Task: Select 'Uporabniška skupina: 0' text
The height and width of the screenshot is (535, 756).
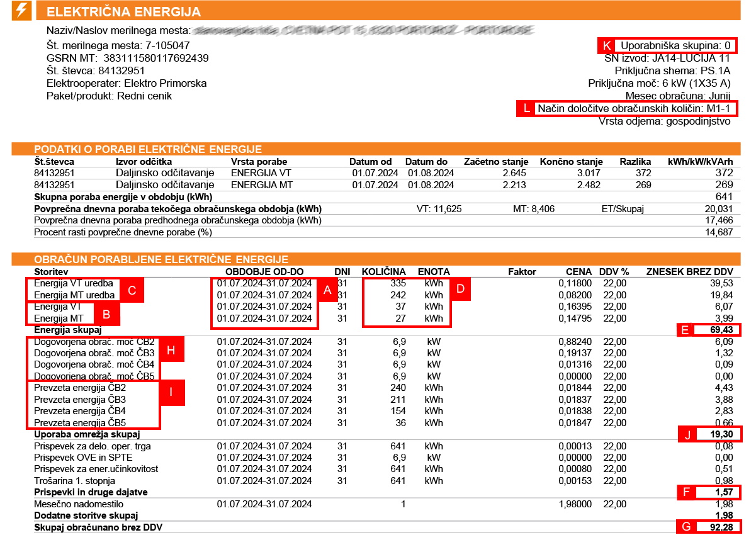Action: click(x=675, y=46)
